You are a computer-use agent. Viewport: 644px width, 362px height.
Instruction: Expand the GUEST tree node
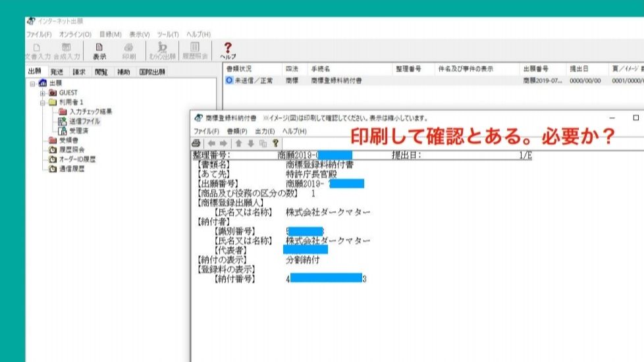click(x=43, y=93)
